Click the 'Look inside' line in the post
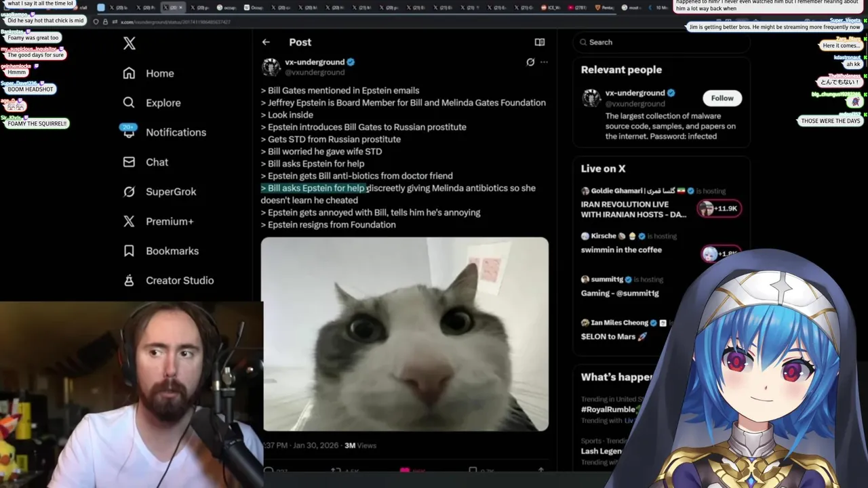This screenshot has width=868, height=488. (x=287, y=115)
